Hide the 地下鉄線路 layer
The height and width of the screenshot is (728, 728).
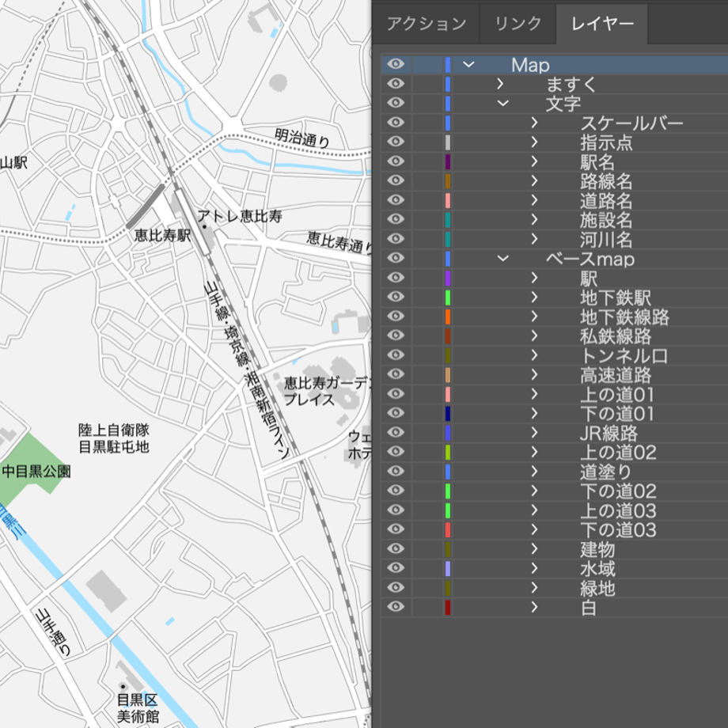396,317
